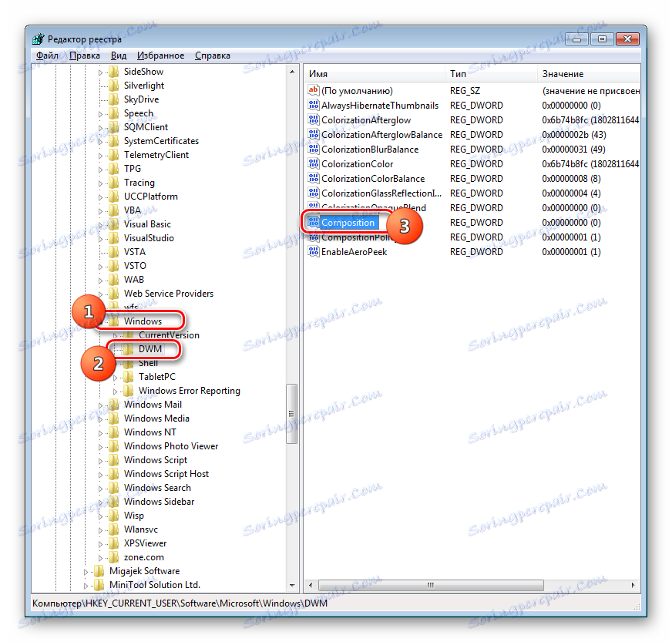This screenshot has height=642, width=672.
Task: Expand the TabletPC subkey
Action: pyautogui.click(x=115, y=378)
